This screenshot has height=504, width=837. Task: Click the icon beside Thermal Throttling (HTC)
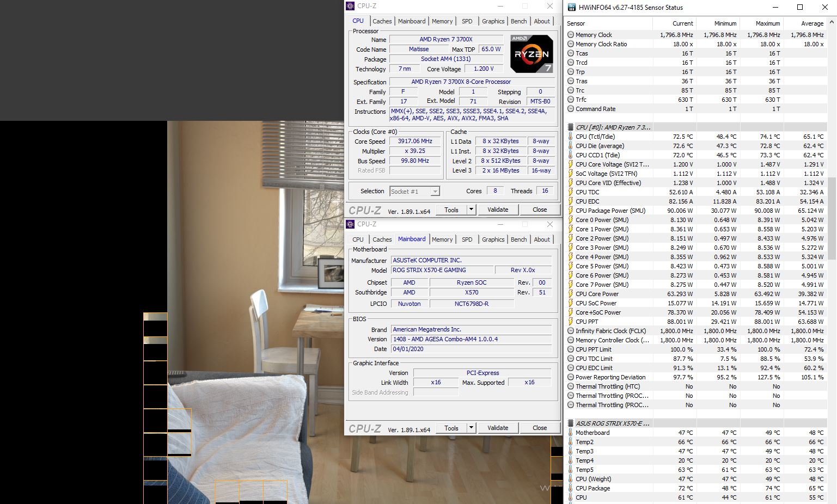point(571,386)
